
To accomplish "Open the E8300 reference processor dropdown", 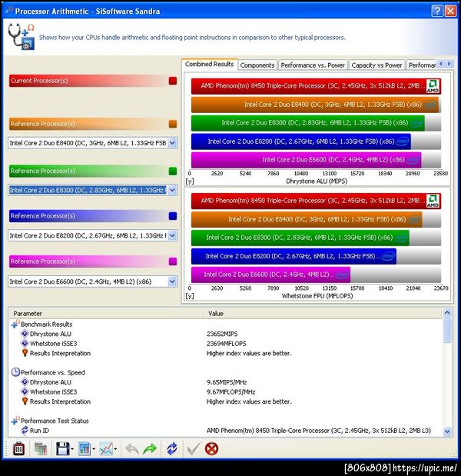I will pyautogui.click(x=172, y=190).
